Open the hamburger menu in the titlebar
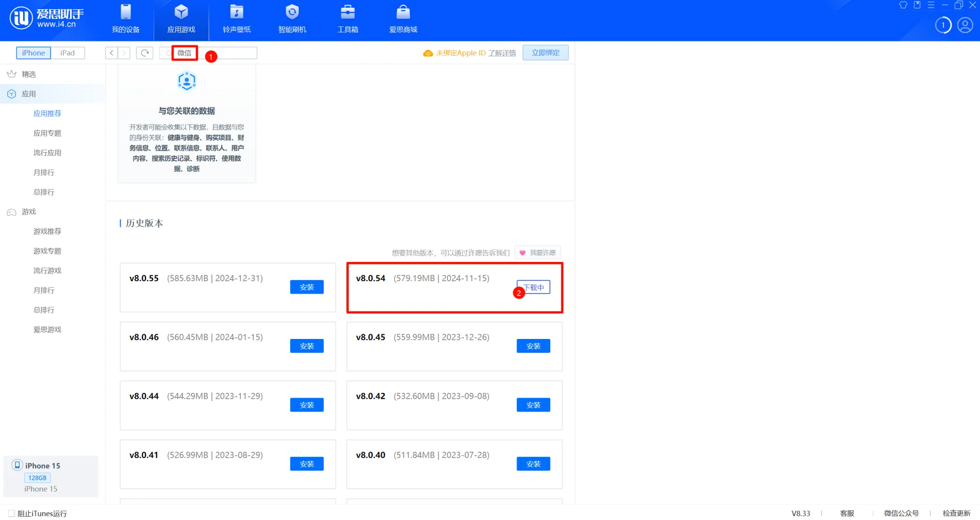Screen dimensions: 980x520 931,5
